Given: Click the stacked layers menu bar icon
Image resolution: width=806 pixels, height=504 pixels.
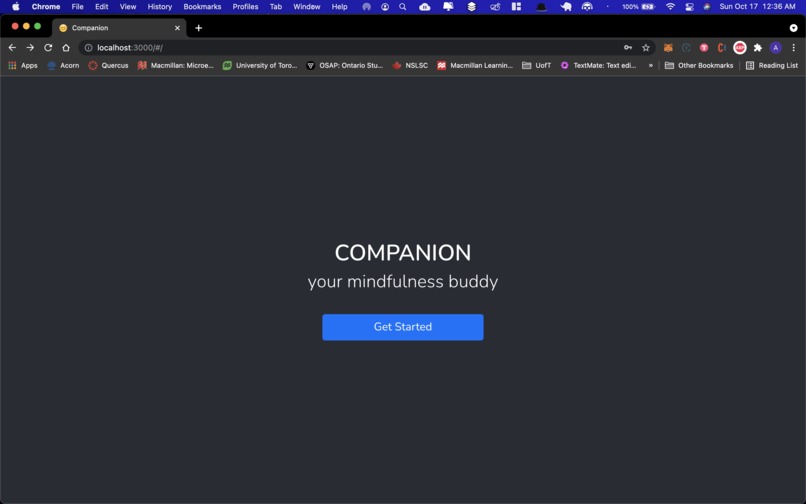Looking at the screenshot, I should coord(471,7).
